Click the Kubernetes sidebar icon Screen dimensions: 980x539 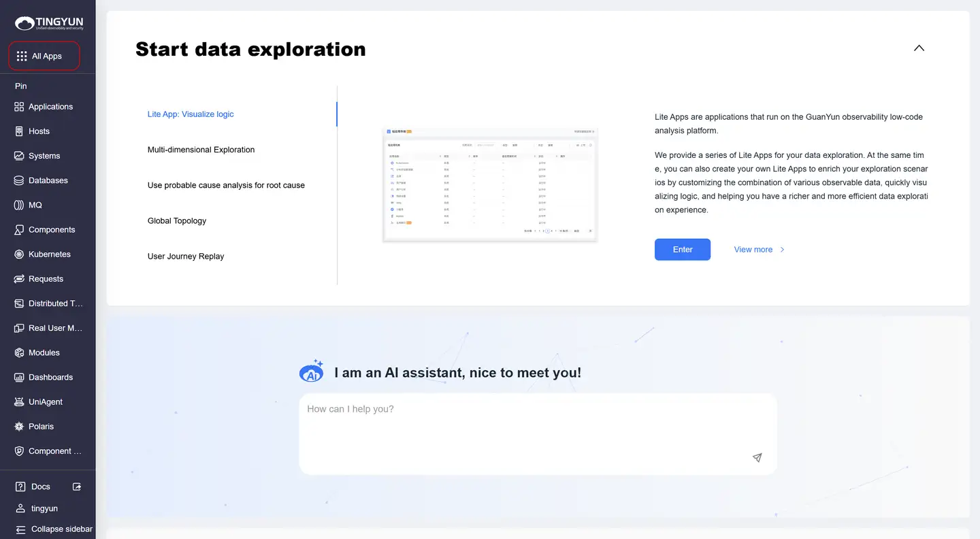click(19, 255)
